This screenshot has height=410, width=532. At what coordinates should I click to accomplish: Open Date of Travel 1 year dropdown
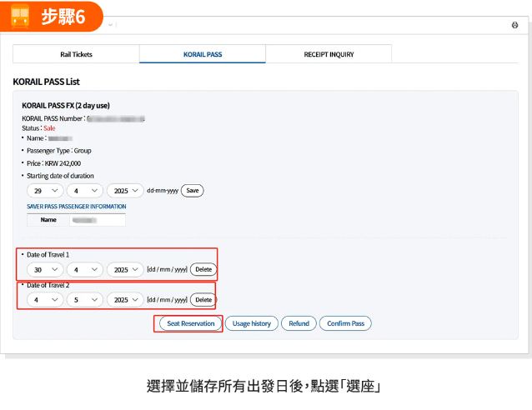click(x=125, y=270)
